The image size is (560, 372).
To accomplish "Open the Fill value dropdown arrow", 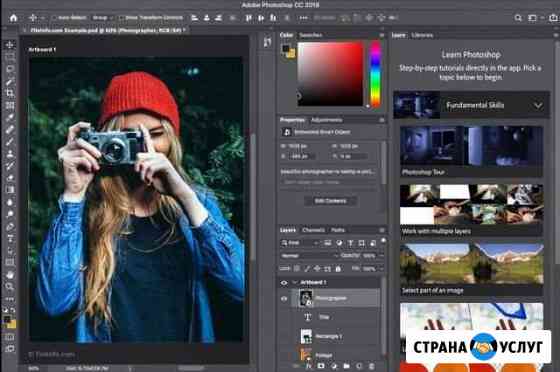I will [x=381, y=268].
